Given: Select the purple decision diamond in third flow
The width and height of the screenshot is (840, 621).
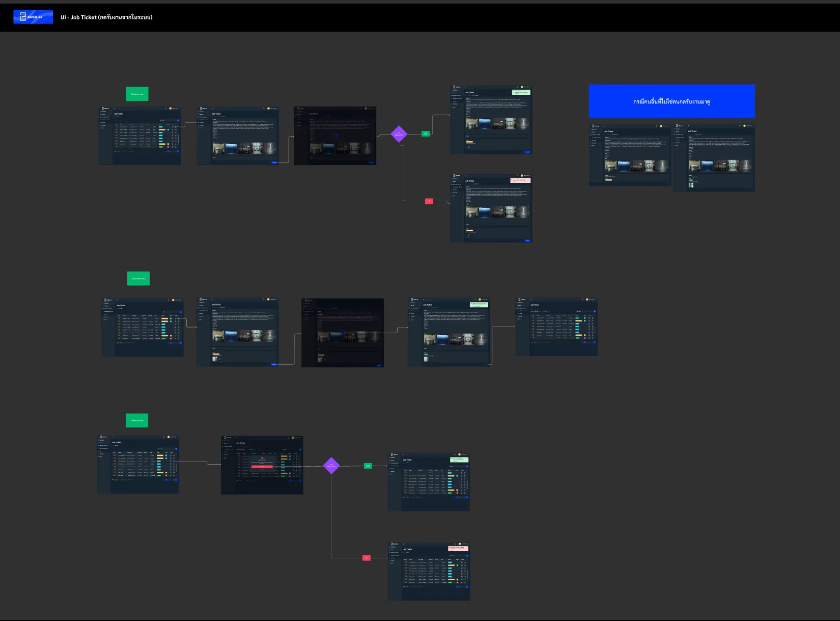Looking at the screenshot, I should 331,465.
